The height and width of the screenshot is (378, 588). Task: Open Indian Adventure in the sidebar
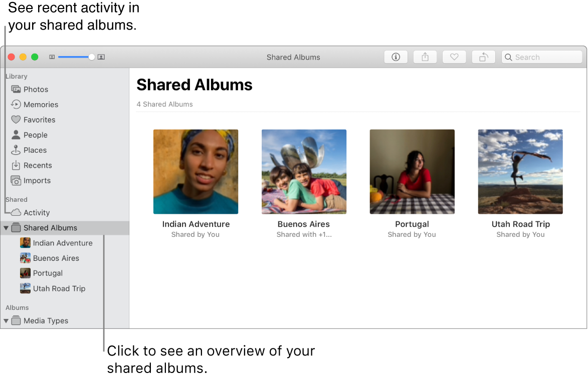tap(63, 243)
